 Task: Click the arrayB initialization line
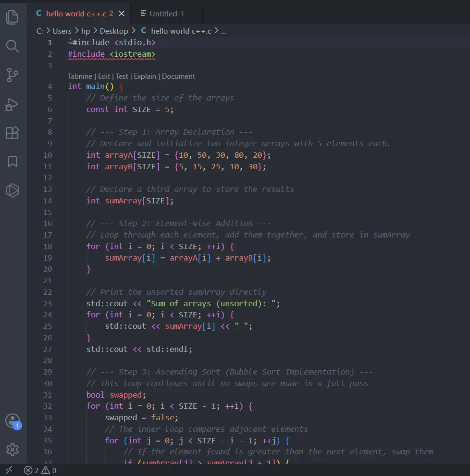176,167
